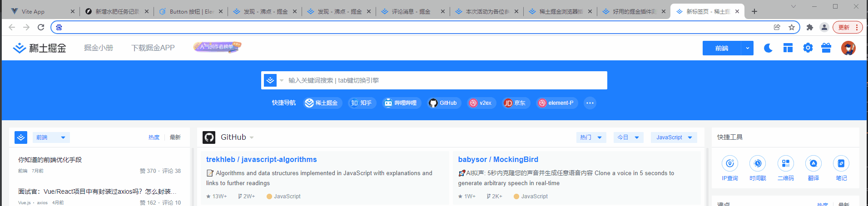Open 笔记 quick tool
Screen dimensions: 868x206
tap(841, 168)
